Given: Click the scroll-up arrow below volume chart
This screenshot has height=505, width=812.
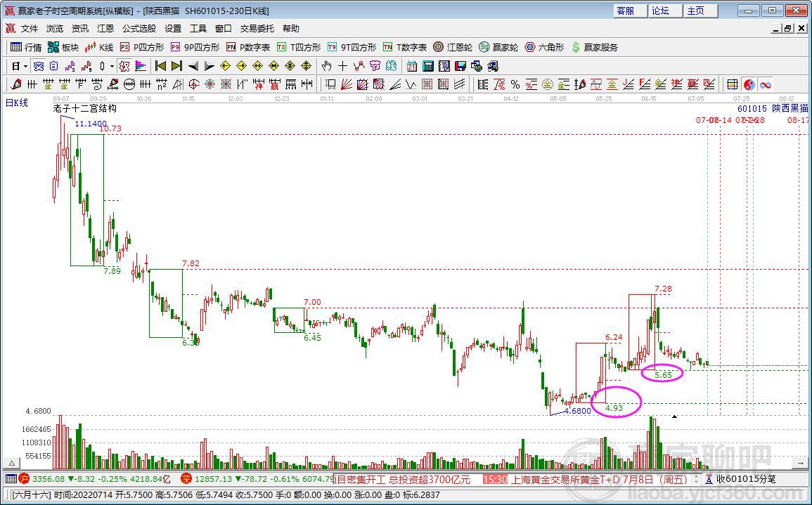Looking at the screenshot, I should click(x=11, y=463).
